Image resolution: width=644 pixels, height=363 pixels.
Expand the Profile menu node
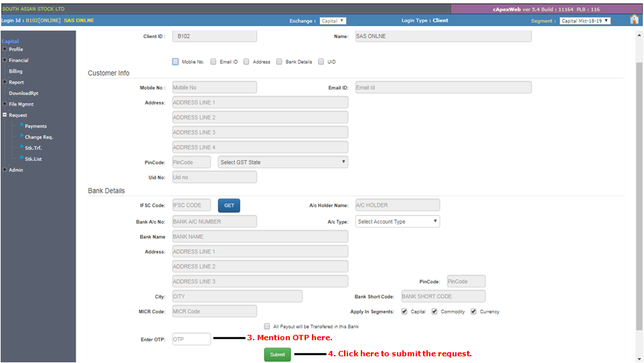[x=5, y=49]
